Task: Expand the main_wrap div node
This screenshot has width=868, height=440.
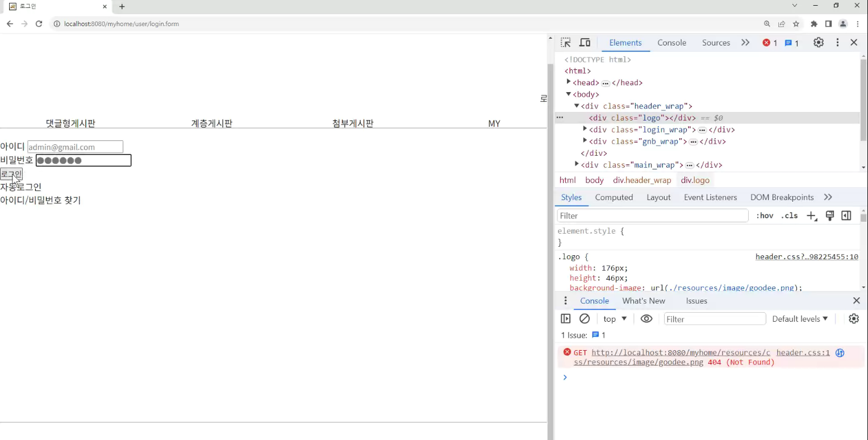Action: [x=577, y=164]
